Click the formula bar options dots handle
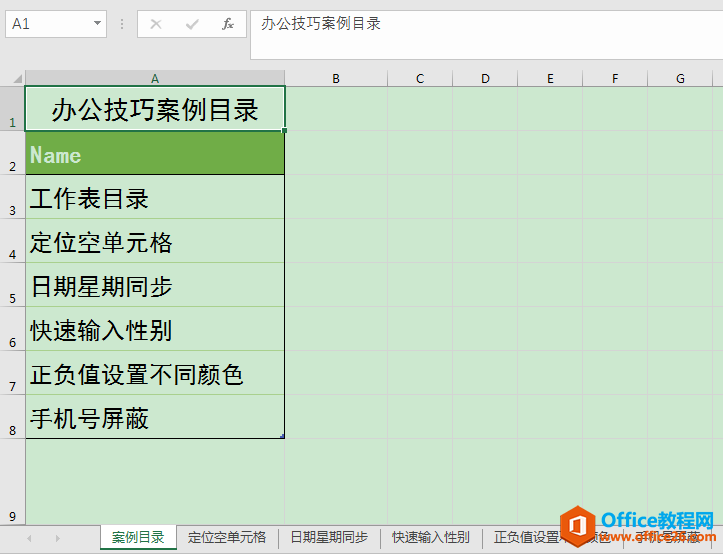This screenshot has width=723, height=554. (x=122, y=24)
